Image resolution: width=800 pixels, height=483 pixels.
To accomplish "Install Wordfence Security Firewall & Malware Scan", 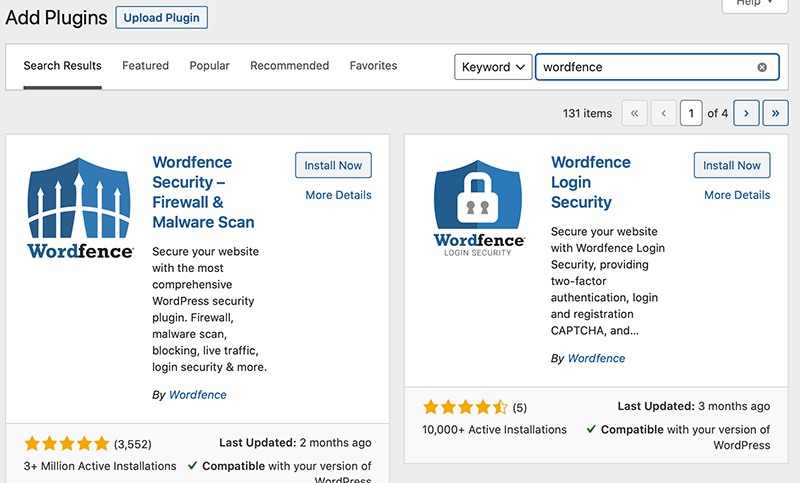I will click(x=333, y=165).
